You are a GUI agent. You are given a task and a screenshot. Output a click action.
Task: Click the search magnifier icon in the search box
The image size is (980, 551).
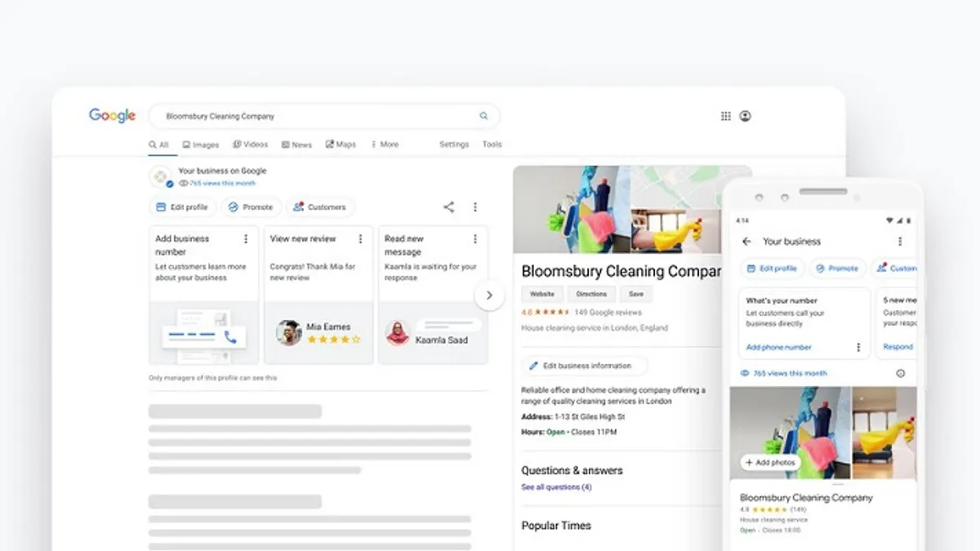[483, 116]
